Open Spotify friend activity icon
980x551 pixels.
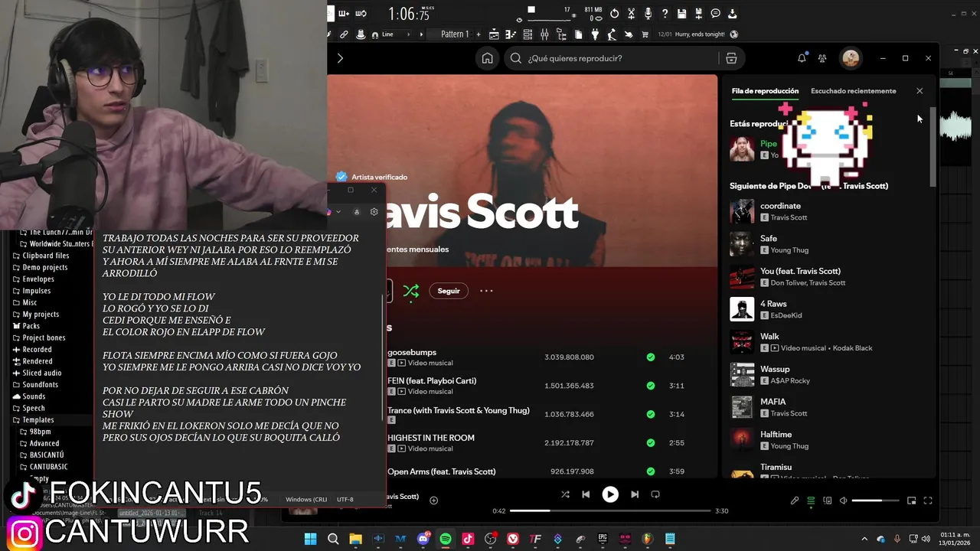click(822, 58)
